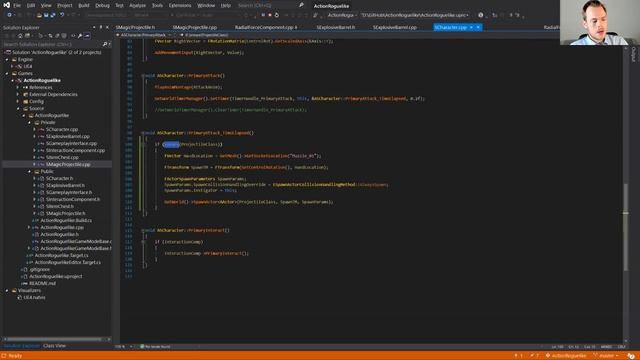This screenshot has height=360, width=640.
Task: Collapse the Games folder node
Action: coord(7,73)
